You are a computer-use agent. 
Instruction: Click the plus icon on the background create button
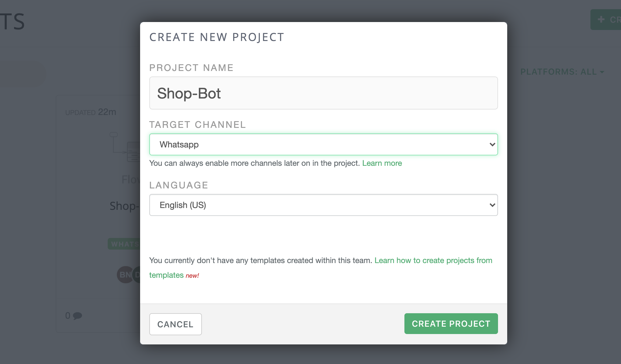[601, 20]
